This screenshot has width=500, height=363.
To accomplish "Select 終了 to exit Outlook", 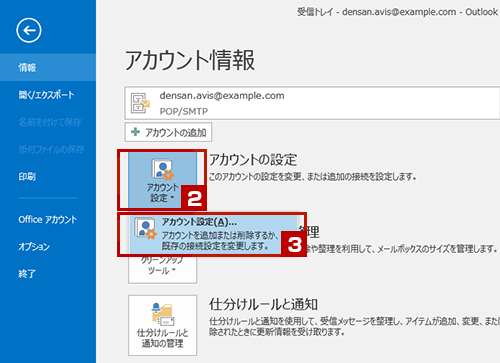I will 48,274.
